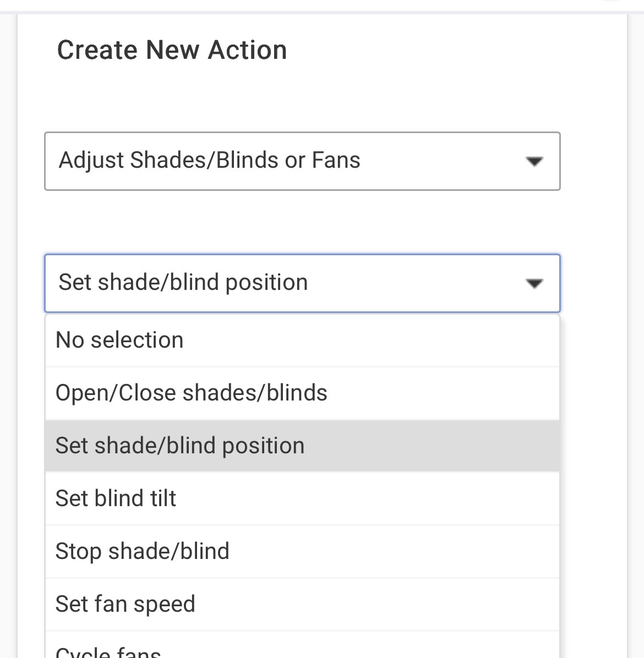Select Set fan speed option

(x=125, y=604)
